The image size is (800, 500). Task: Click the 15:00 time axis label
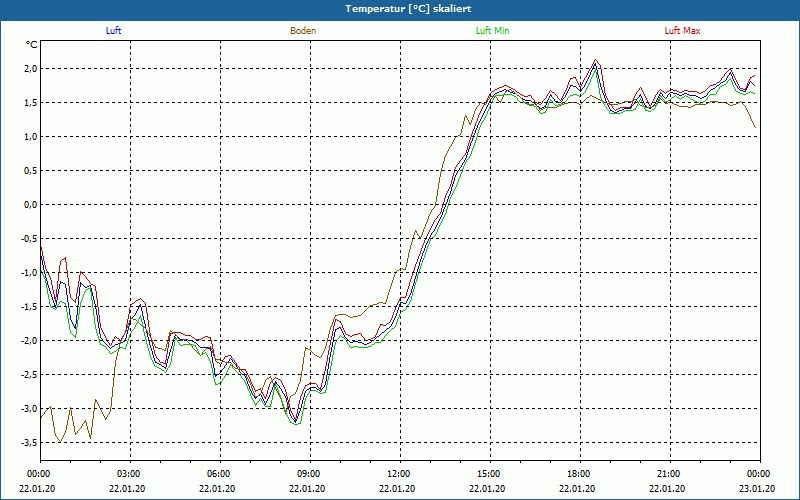click(490, 474)
